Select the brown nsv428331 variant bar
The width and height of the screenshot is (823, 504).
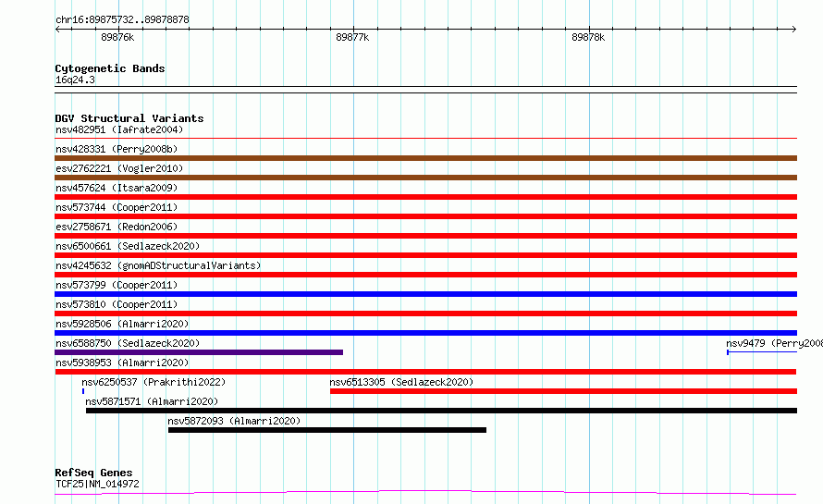coord(425,158)
